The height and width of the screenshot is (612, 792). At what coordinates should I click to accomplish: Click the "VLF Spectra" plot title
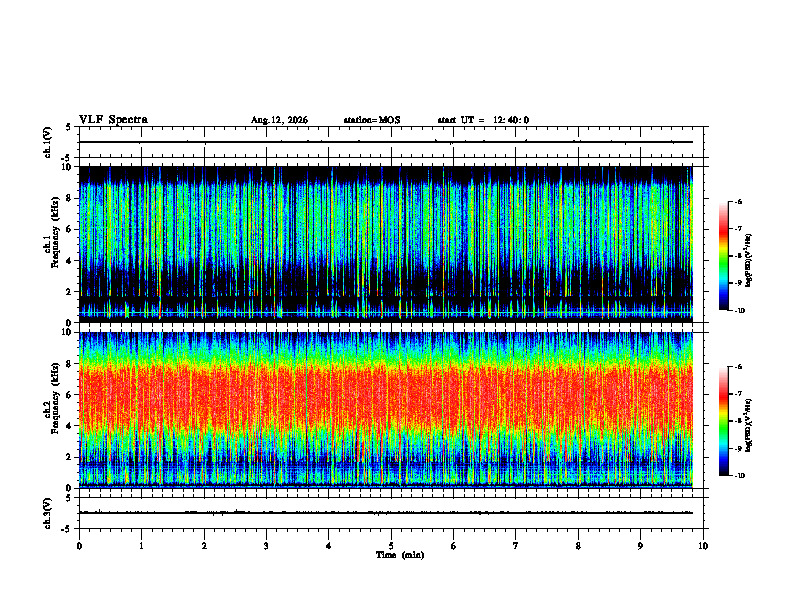pyautogui.click(x=113, y=120)
